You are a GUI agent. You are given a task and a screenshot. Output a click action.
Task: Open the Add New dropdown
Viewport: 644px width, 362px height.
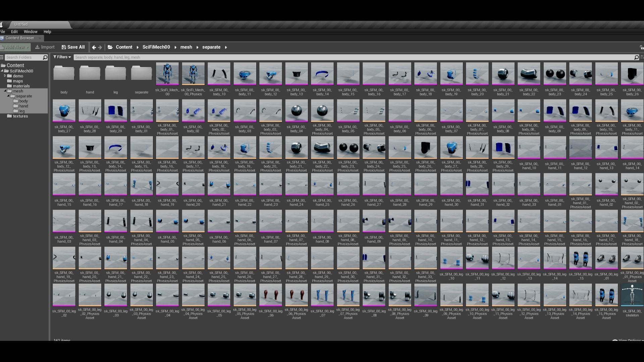click(x=15, y=47)
